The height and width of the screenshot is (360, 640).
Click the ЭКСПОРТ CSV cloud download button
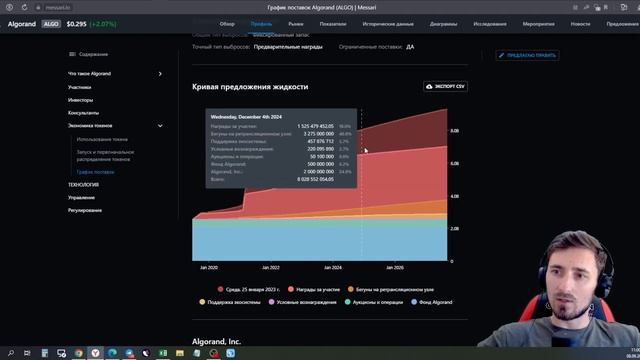pyautogui.click(x=445, y=87)
